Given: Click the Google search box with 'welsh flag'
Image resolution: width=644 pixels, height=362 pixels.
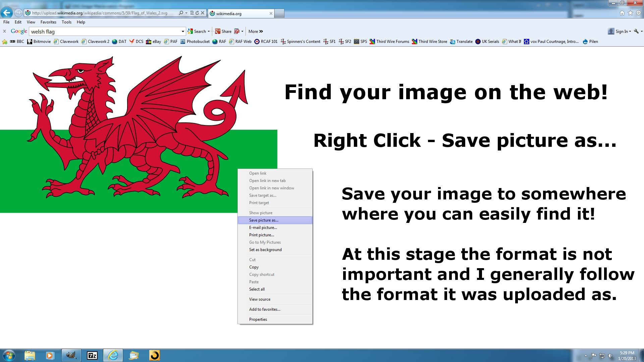Looking at the screenshot, I should point(105,32).
